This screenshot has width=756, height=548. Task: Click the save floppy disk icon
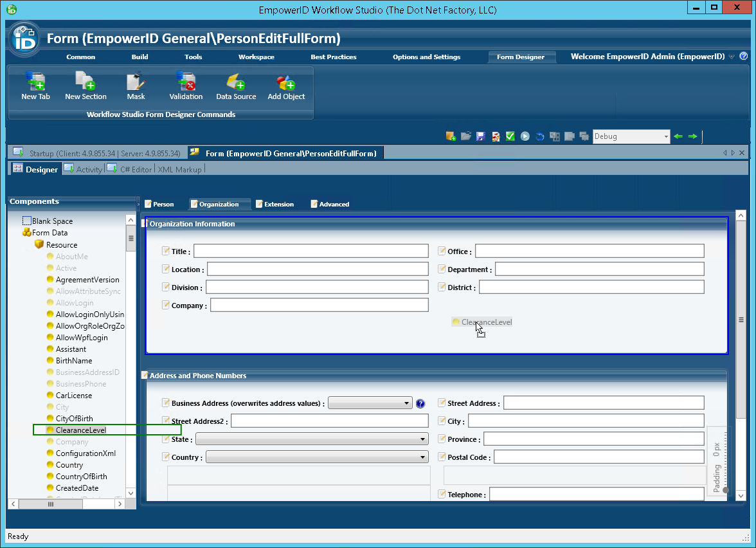click(481, 136)
